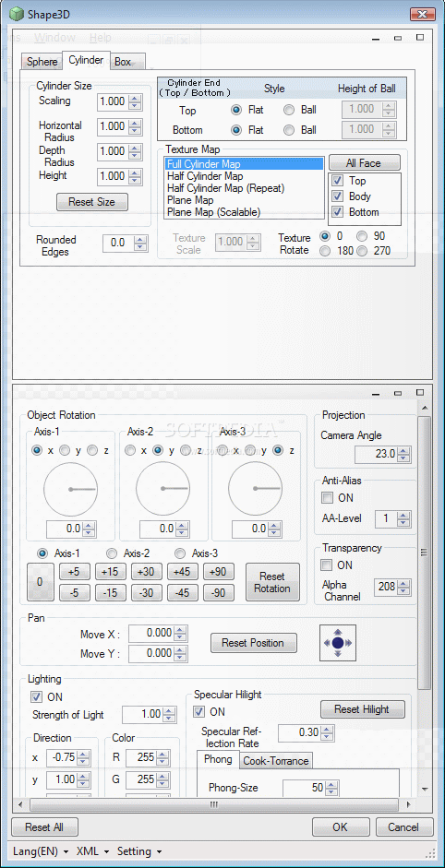Click the Move X value field
The height and width of the screenshot is (868, 445).
[151, 633]
